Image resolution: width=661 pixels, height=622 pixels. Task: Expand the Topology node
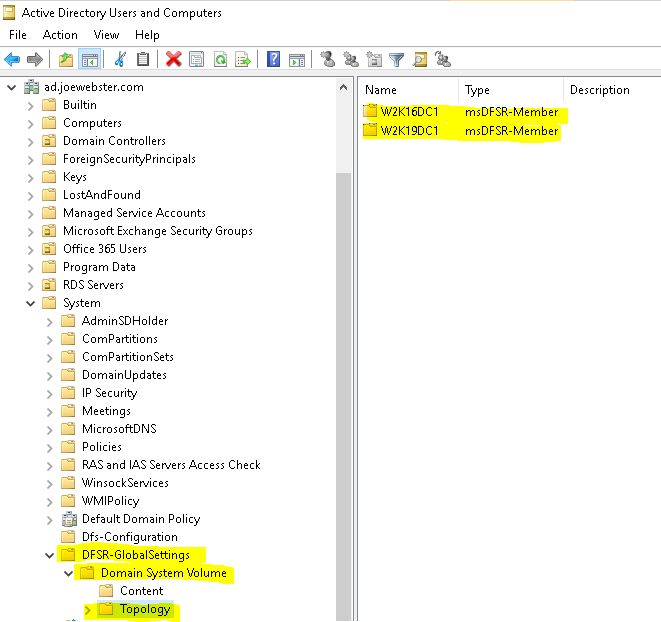[x=88, y=610]
